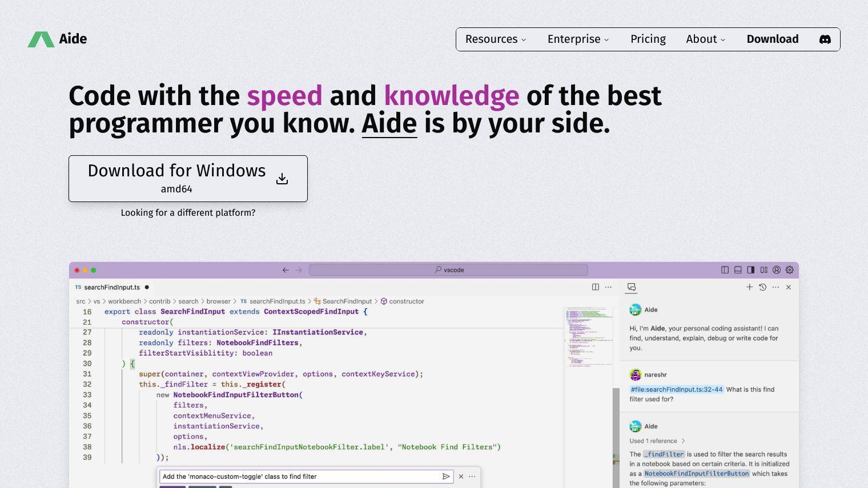Click line number 33 in the gutter
The width and height of the screenshot is (868, 488).
pos(87,395)
